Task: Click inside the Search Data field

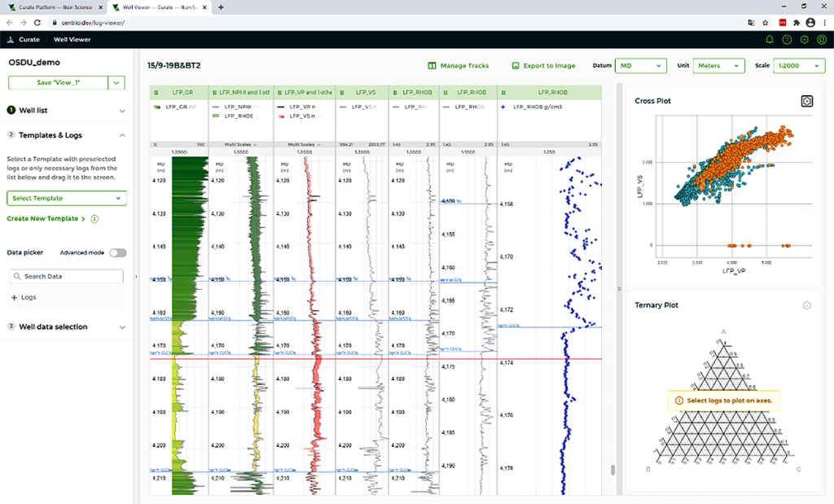Action: click(x=65, y=276)
